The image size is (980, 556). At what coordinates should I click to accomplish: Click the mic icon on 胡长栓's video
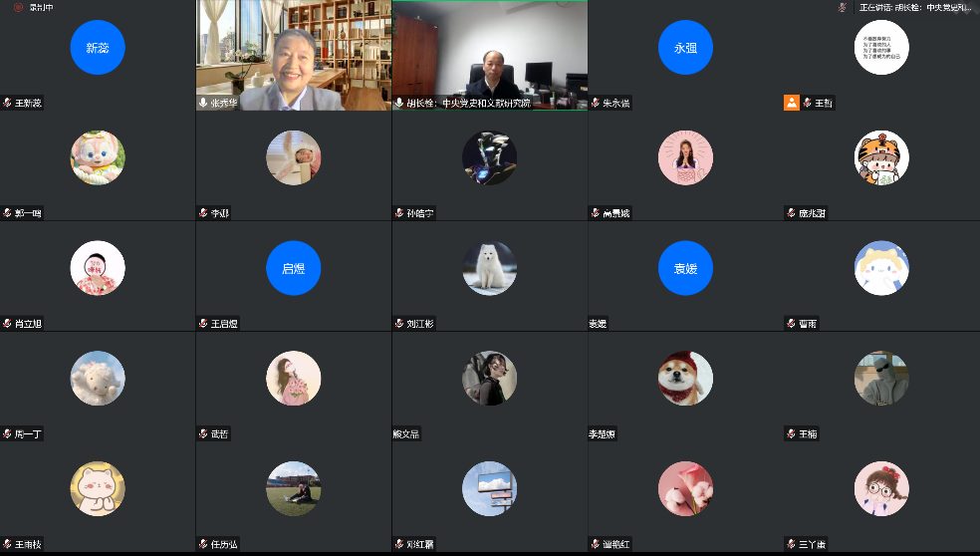(x=399, y=103)
